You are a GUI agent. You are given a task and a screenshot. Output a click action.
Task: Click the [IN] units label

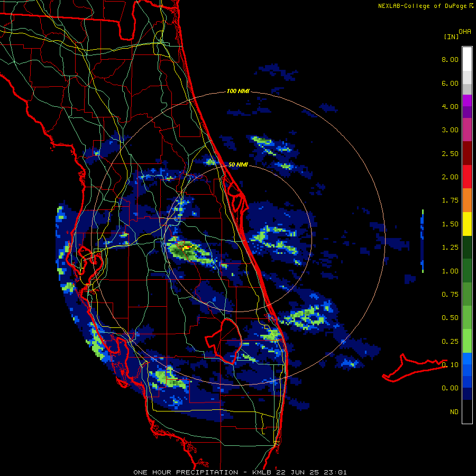451,36
